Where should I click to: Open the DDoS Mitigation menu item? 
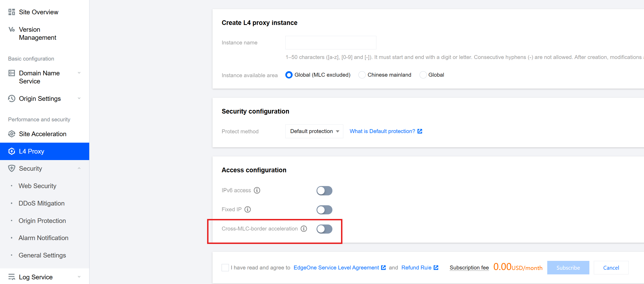[x=42, y=203]
